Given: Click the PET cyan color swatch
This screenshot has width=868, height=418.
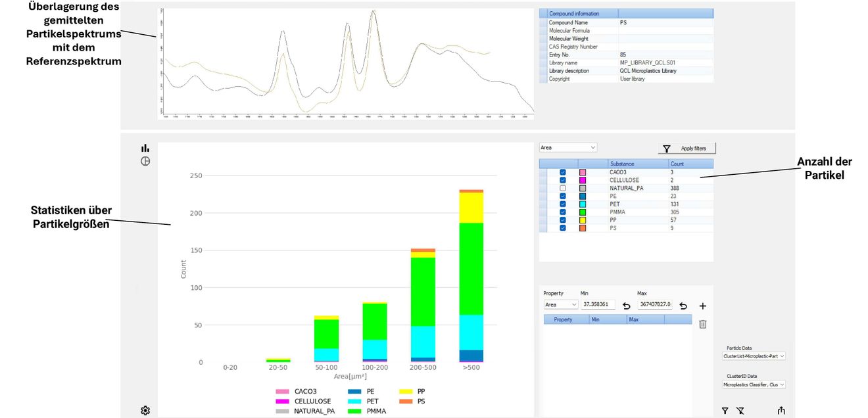Looking at the screenshot, I should click(x=583, y=204).
